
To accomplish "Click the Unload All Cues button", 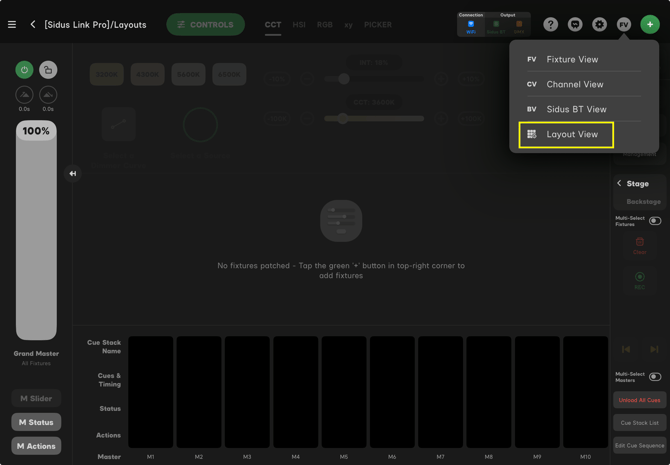I will 639,400.
